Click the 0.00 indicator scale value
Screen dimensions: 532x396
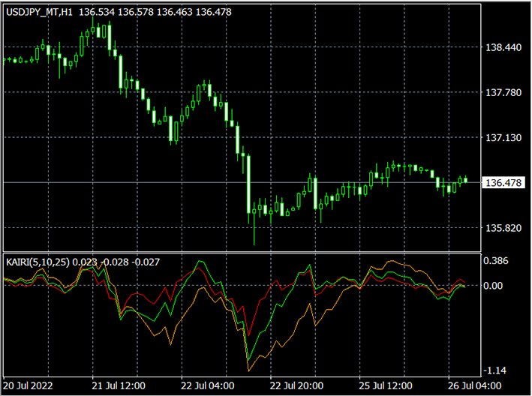coord(493,286)
